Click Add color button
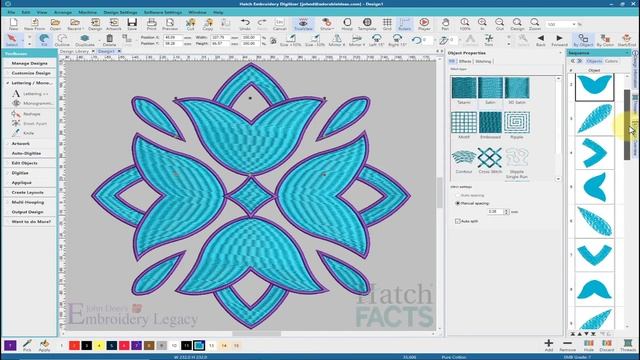640x360 pixels. 549,345
